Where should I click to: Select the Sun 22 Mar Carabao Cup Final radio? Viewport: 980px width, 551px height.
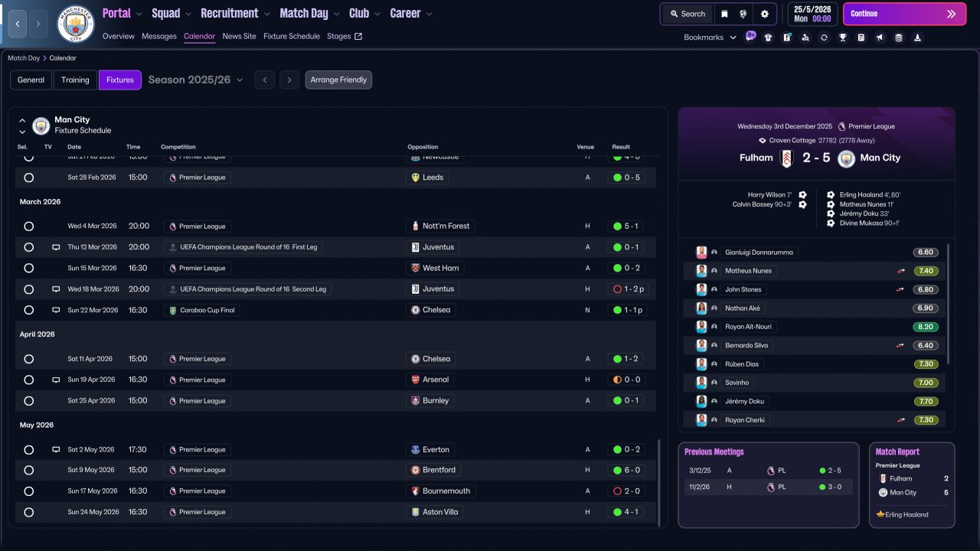[x=29, y=310]
